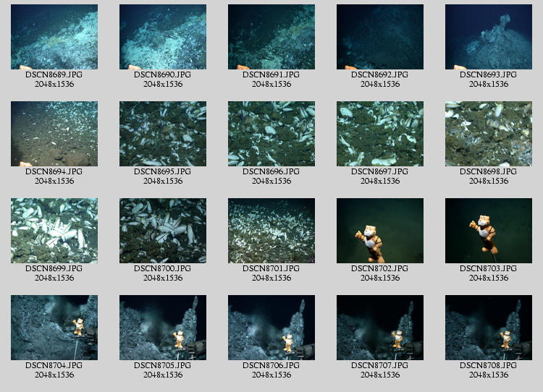Select the DSCN8705.JPG vent thumbnail

click(x=163, y=328)
